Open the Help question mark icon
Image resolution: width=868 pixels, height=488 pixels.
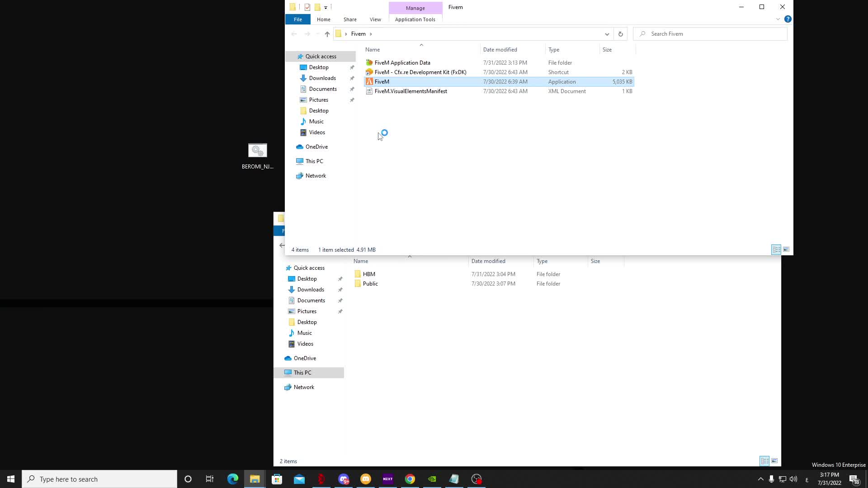(x=788, y=19)
